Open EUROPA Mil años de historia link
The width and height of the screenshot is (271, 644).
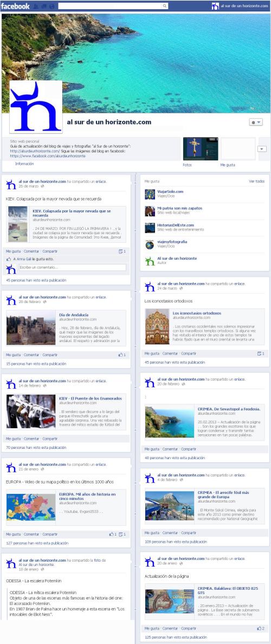point(87,497)
